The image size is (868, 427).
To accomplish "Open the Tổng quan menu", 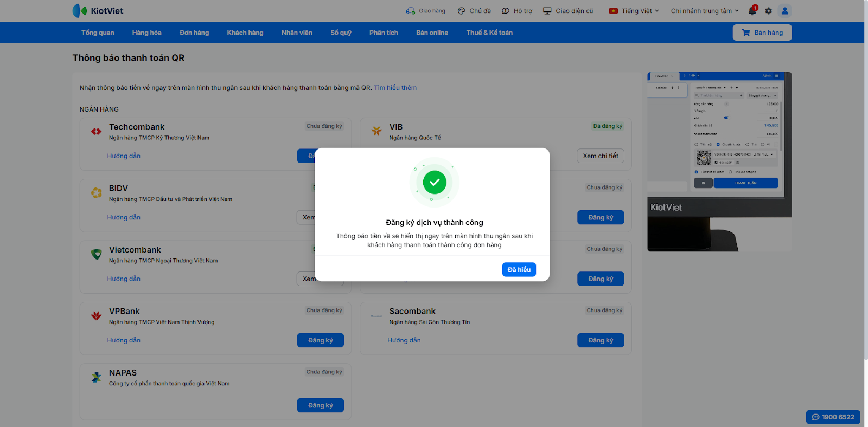I will [x=98, y=33].
